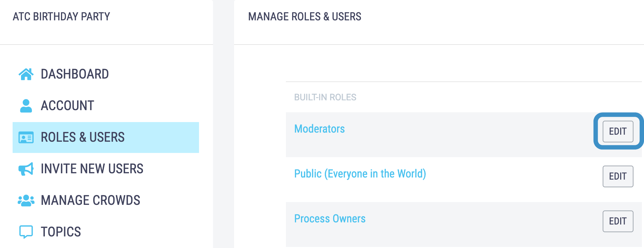Click the BUILT-IN ROLES label
Viewport: 644px width, 248px height.
pos(325,97)
